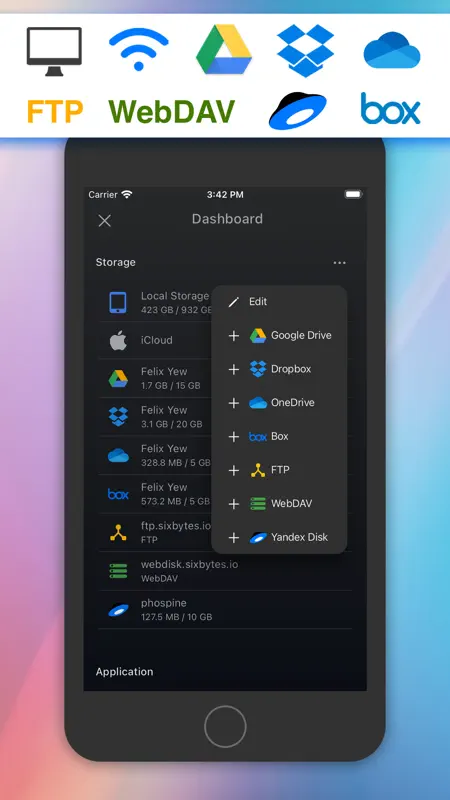Click the computer monitor icon in the banner
The height and width of the screenshot is (800, 450).
54,52
